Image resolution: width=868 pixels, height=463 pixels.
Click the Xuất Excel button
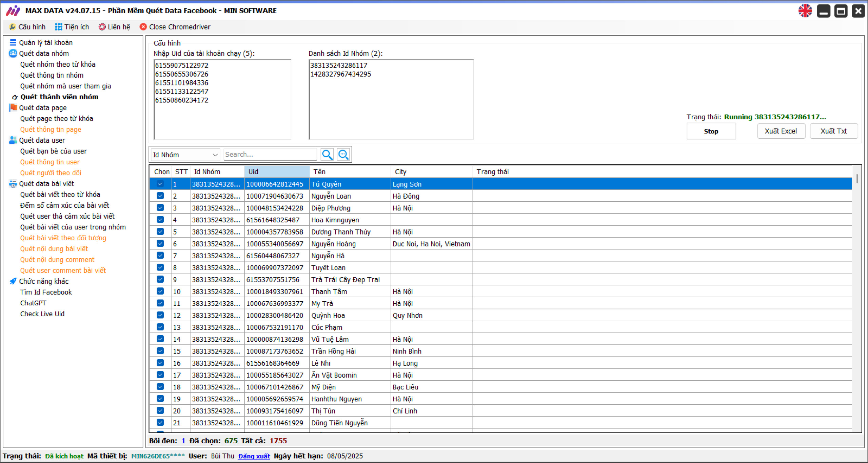pos(781,131)
